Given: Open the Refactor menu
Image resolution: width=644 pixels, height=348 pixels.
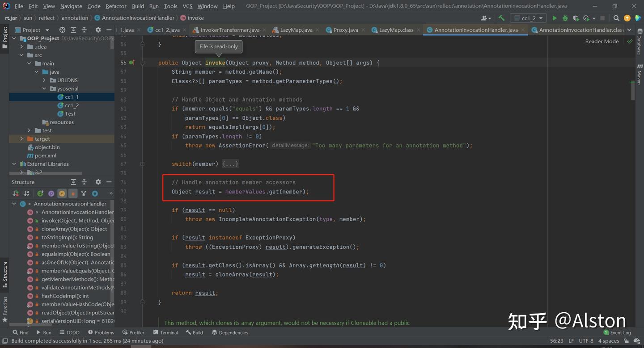Looking at the screenshot, I should point(116,6).
